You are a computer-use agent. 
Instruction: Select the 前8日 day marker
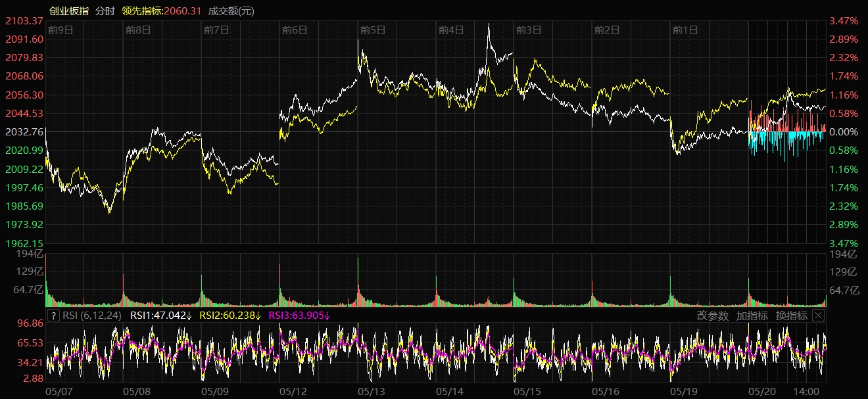click(x=138, y=30)
